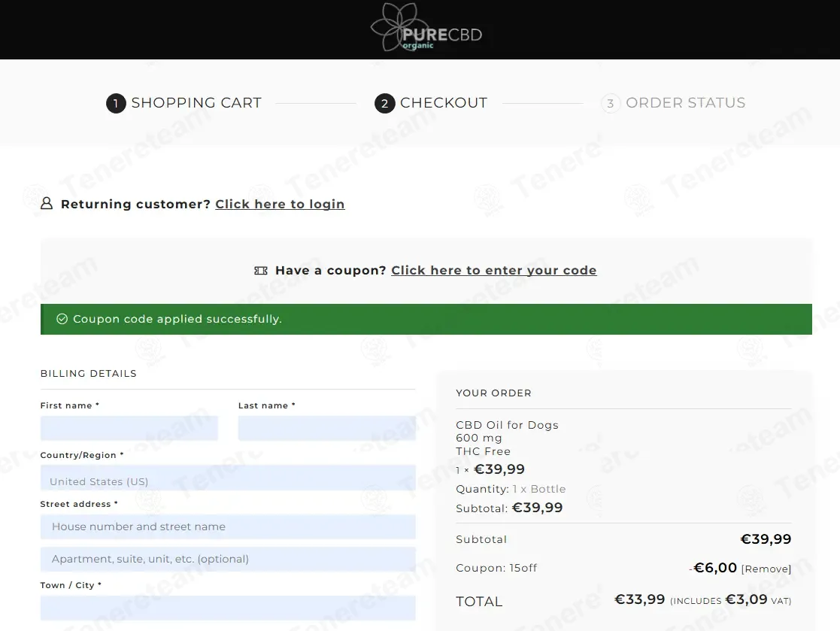The width and height of the screenshot is (840, 631).
Task: Open 'Click here to enter your code' link
Action: 494,271
